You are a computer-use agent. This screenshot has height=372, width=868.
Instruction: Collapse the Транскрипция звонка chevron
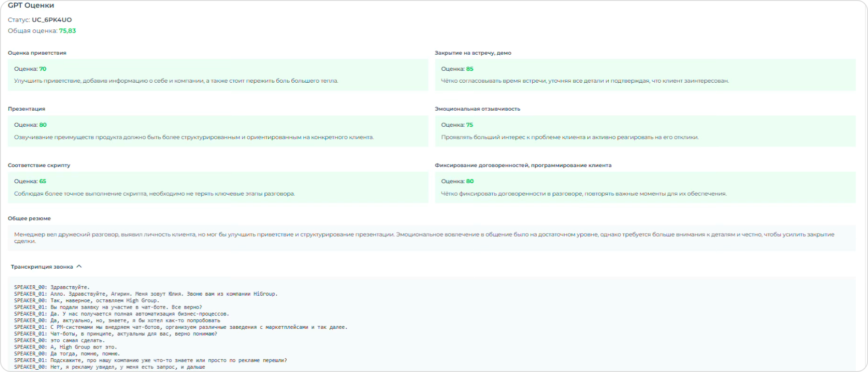79,266
